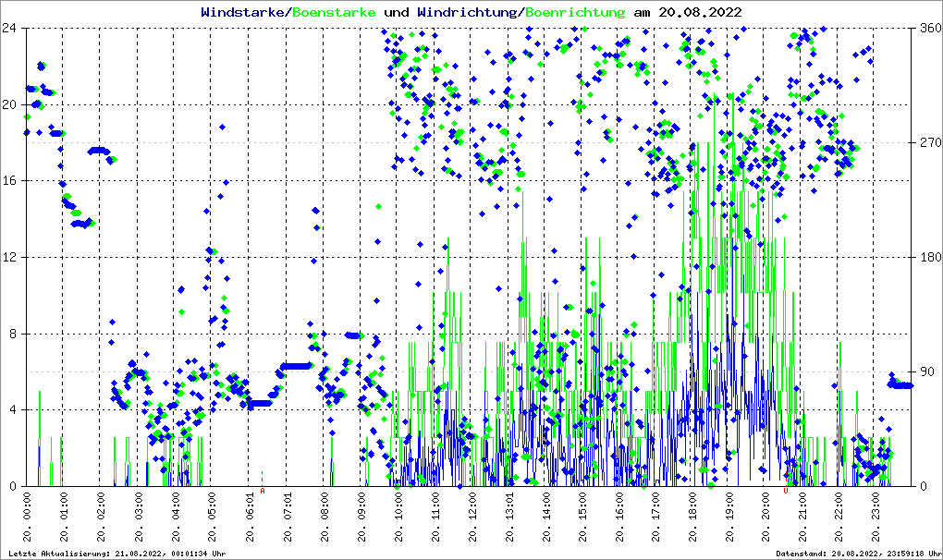Image resolution: width=943 pixels, height=560 pixels.
Task: Click wind speed axis label '8'
Action: [13, 335]
